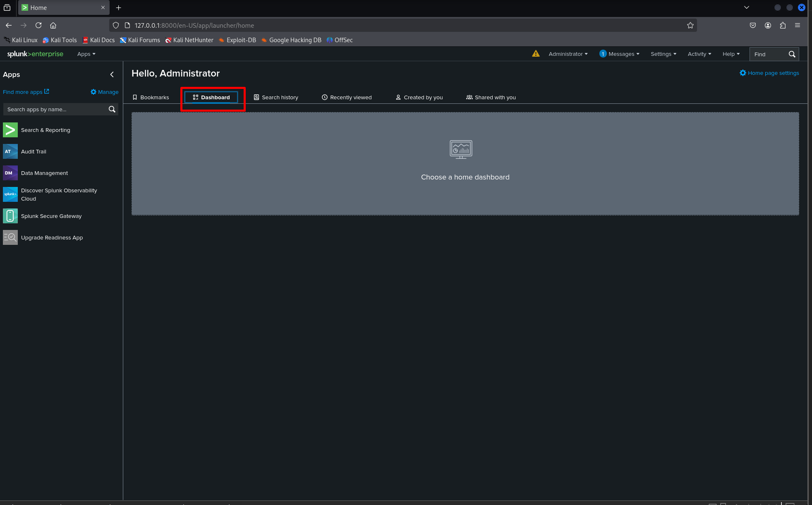Open the Exploit-DB bookmark

pyautogui.click(x=241, y=40)
